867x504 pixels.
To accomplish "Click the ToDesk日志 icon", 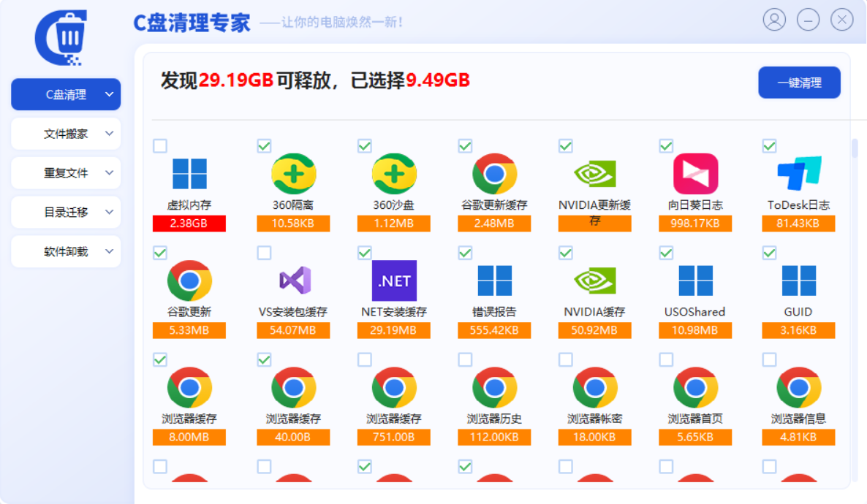I will click(799, 174).
